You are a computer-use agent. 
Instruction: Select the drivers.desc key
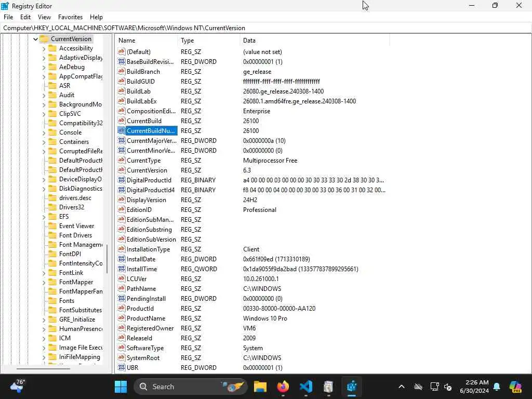(75, 198)
